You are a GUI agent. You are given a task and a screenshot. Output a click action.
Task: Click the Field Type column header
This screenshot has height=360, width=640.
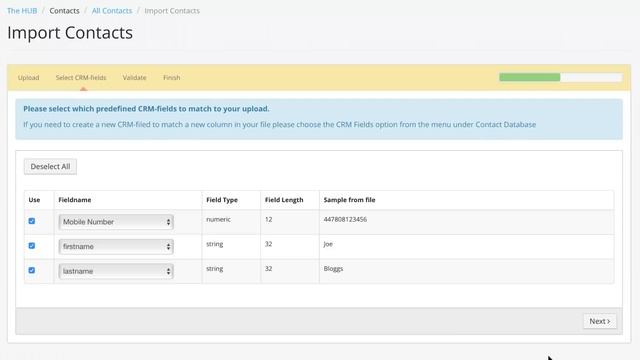click(x=222, y=200)
